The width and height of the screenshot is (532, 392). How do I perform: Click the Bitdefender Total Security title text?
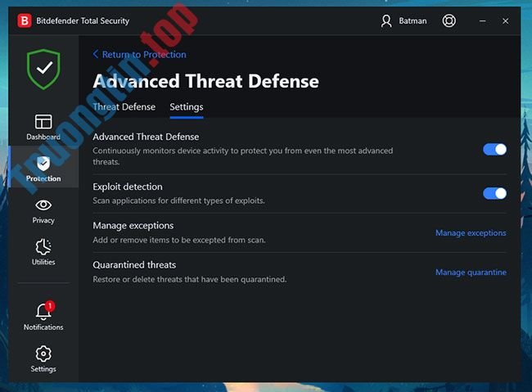click(x=83, y=20)
